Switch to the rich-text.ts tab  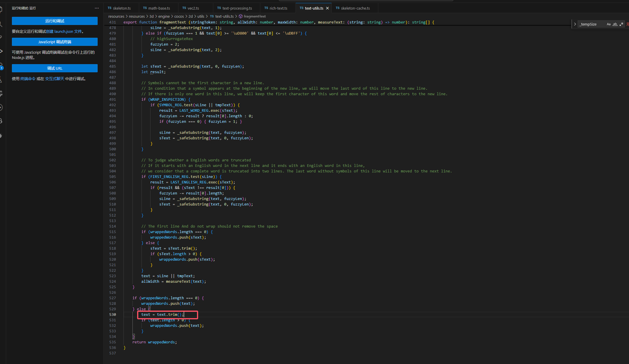[278, 8]
